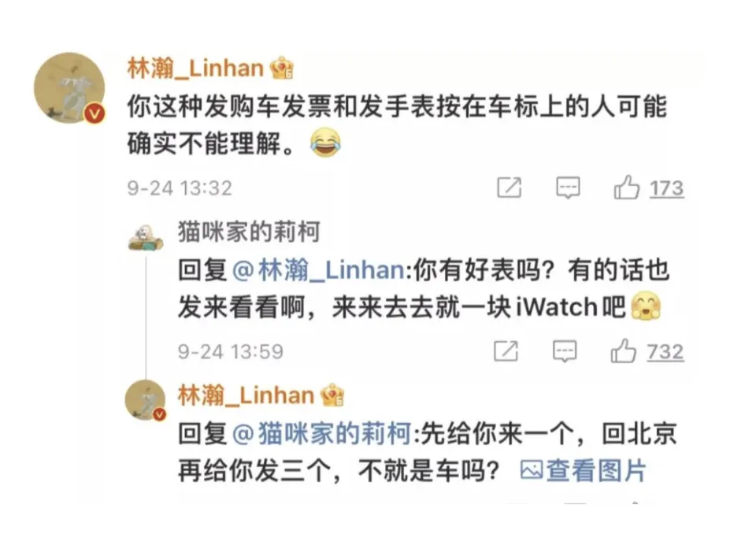Viewport: 756px width, 549px height.
Task: Click the forward icon under 林瀚's first comment
Action: (508, 187)
